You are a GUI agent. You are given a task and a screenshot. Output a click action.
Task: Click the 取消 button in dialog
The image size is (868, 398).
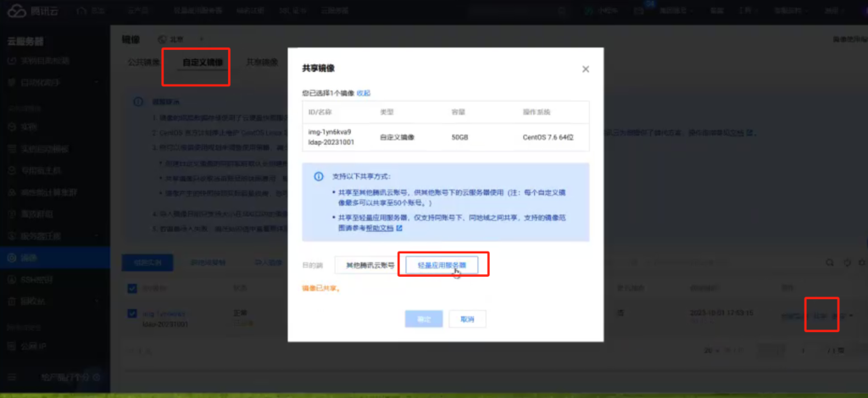[467, 319]
